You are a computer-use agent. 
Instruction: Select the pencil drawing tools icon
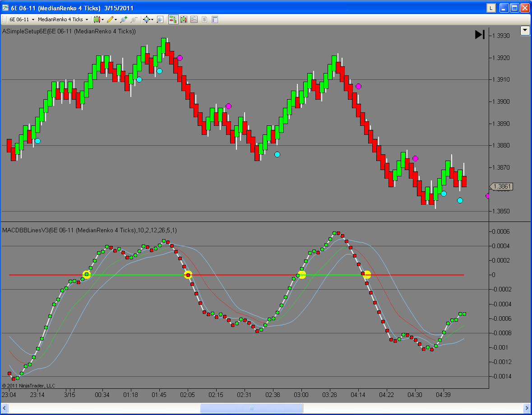(x=110, y=20)
